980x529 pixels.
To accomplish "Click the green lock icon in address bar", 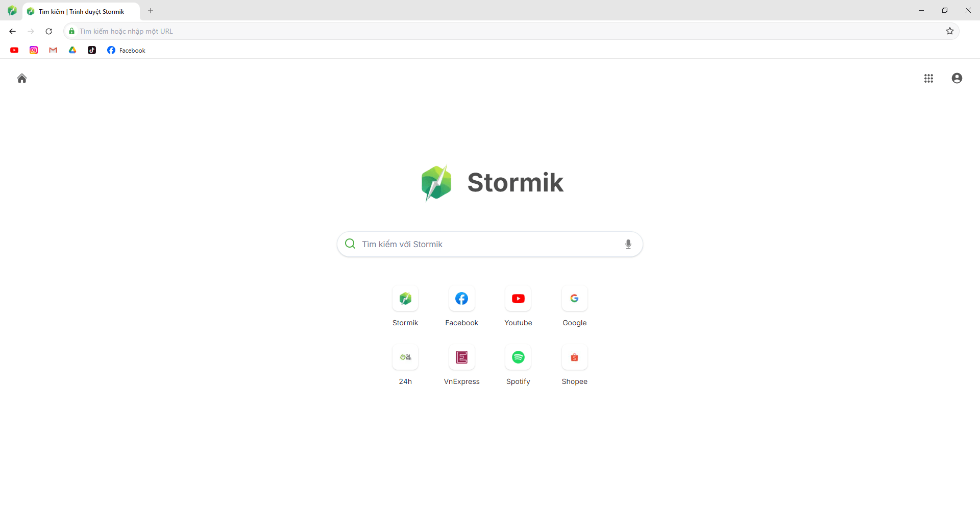I will pyautogui.click(x=72, y=31).
